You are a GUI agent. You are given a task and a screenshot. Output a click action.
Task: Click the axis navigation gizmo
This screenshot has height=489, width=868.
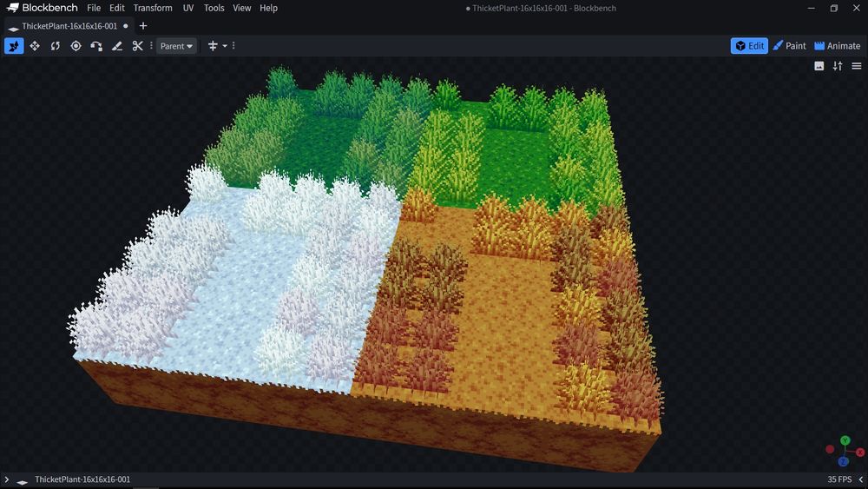[x=845, y=451]
